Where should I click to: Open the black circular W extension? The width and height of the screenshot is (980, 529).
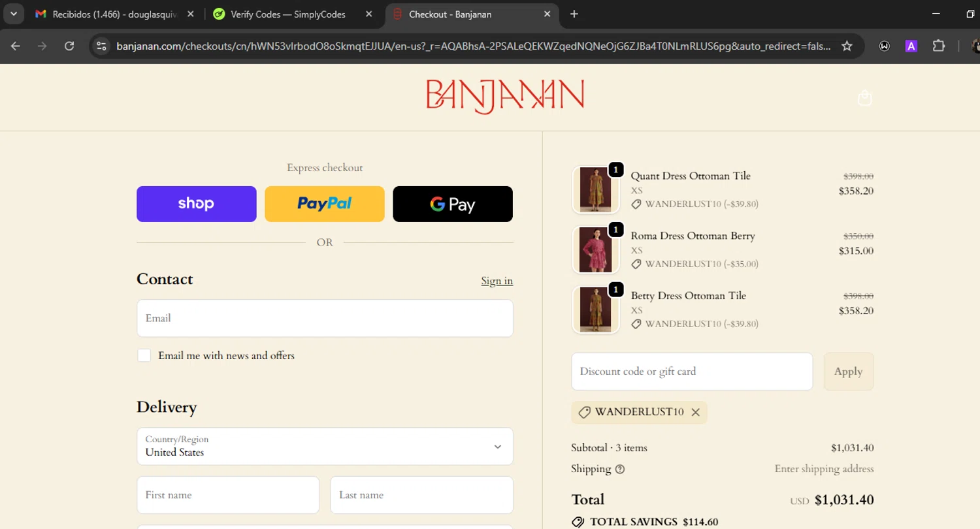[x=885, y=46]
